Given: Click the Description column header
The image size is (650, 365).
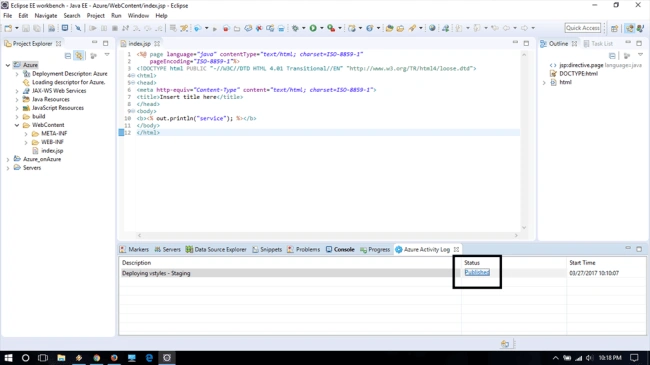Looking at the screenshot, I should (x=136, y=263).
